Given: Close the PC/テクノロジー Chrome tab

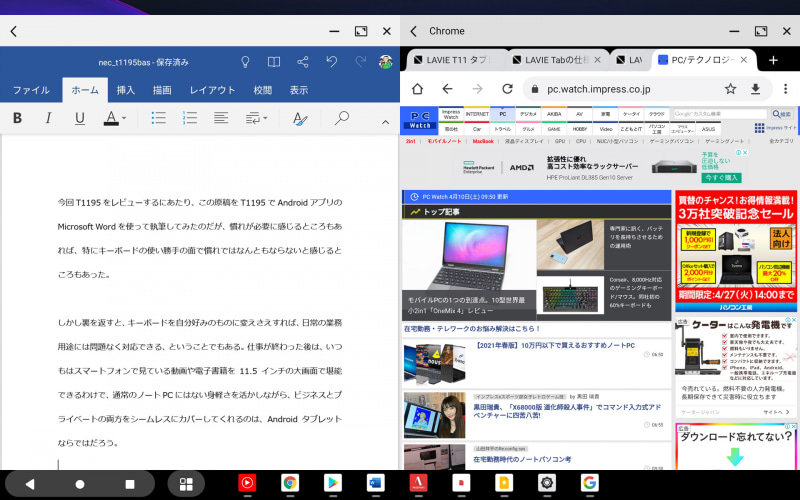Looking at the screenshot, I should (x=743, y=60).
